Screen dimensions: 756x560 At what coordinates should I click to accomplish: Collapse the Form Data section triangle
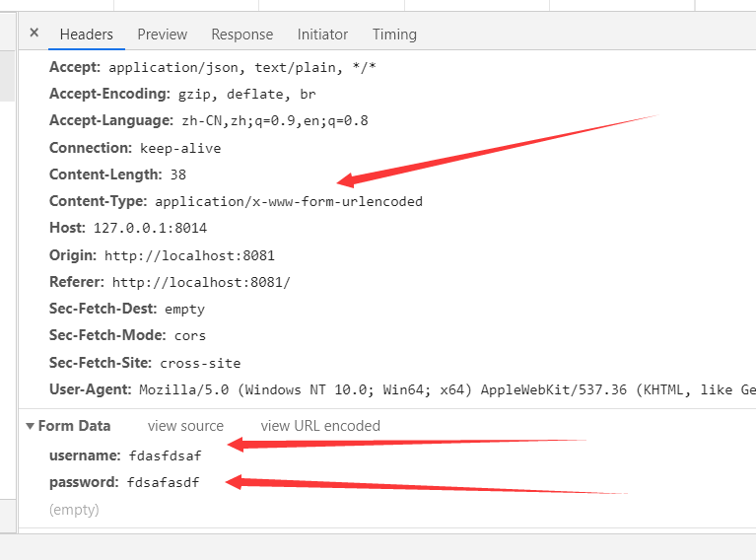point(30,426)
